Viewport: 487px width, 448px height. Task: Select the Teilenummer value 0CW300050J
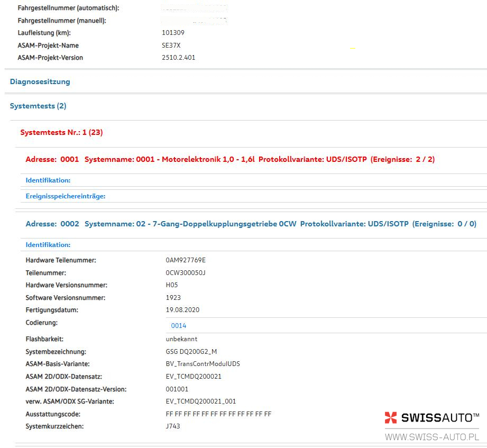[185, 273]
